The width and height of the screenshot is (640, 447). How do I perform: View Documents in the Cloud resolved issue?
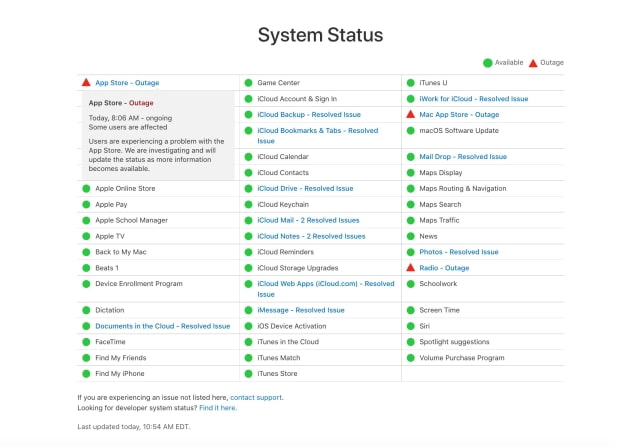pos(162,326)
